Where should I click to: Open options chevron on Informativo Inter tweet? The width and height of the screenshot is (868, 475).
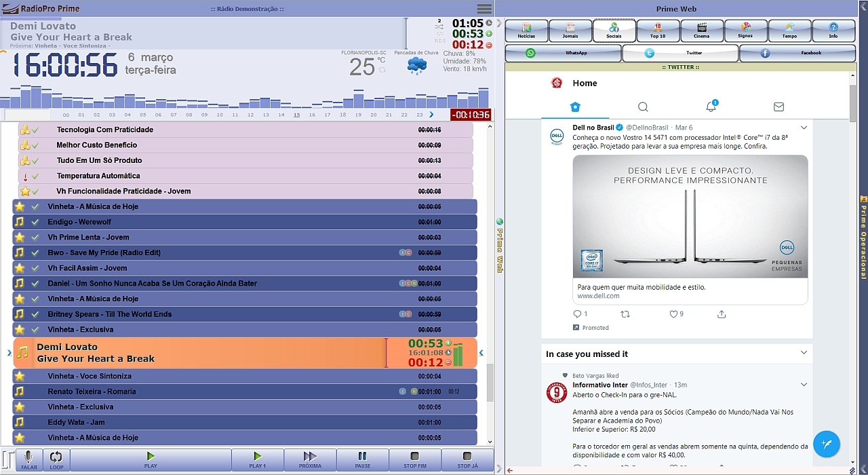point(804,385)
